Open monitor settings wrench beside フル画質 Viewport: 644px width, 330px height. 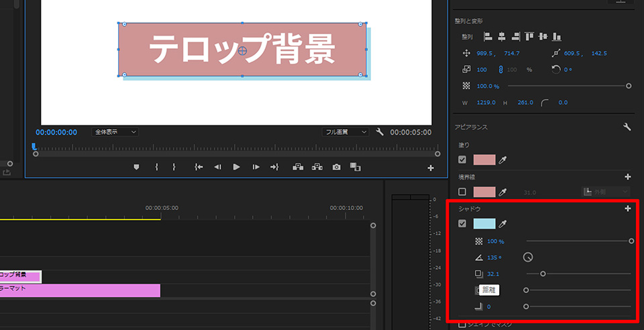click(380, 132)
